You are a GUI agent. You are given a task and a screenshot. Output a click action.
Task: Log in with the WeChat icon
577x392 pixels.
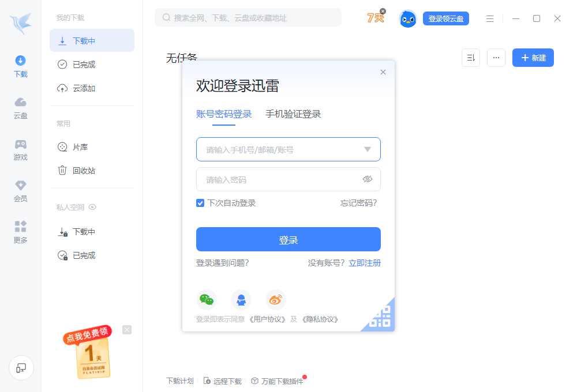click(x=207, y=299)
